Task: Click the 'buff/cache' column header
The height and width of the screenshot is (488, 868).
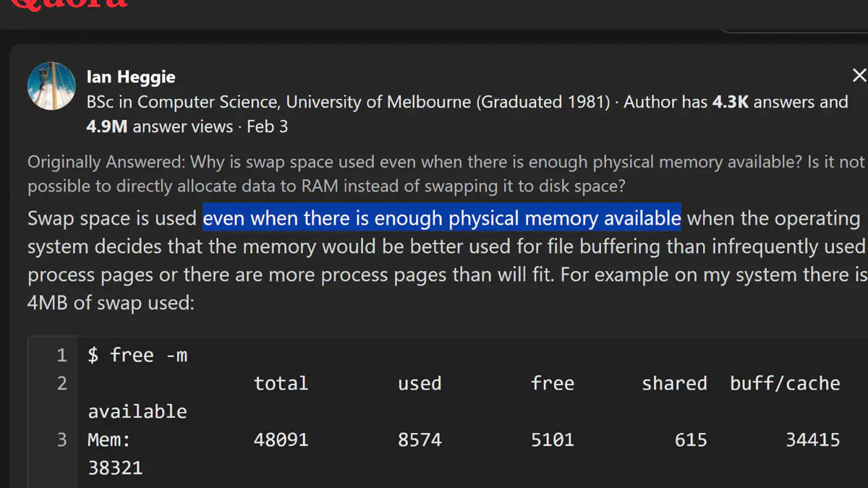Action: click(x=785, y=383)
